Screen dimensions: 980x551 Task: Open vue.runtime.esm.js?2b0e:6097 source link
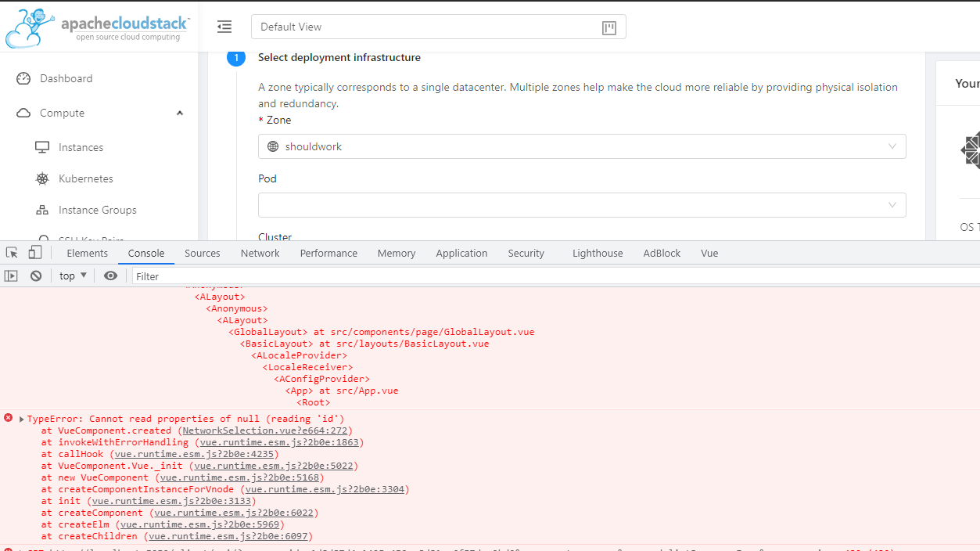(228, 536)
